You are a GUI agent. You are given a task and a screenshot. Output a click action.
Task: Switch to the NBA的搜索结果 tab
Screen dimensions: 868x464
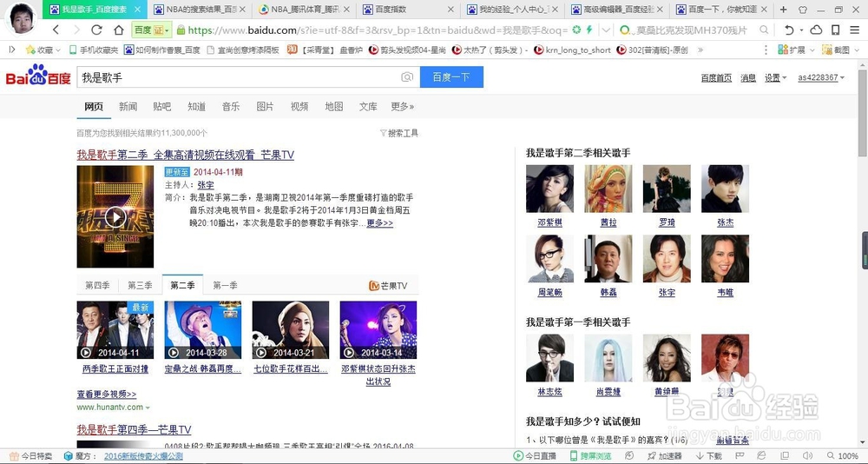pyautogui.click(x=201, y=10)
